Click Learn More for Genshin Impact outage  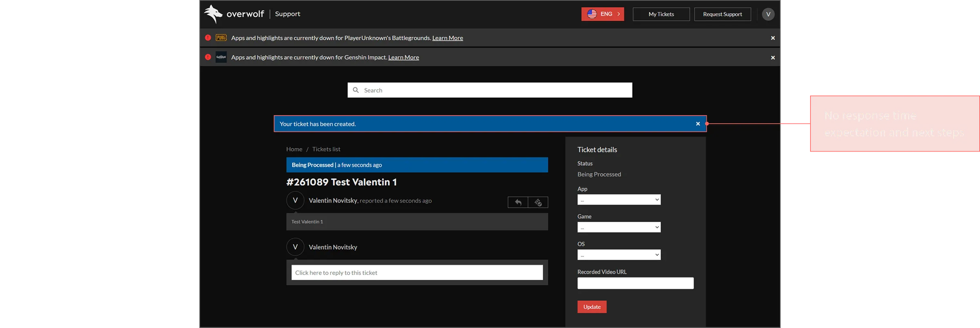(x=403, y=58)
